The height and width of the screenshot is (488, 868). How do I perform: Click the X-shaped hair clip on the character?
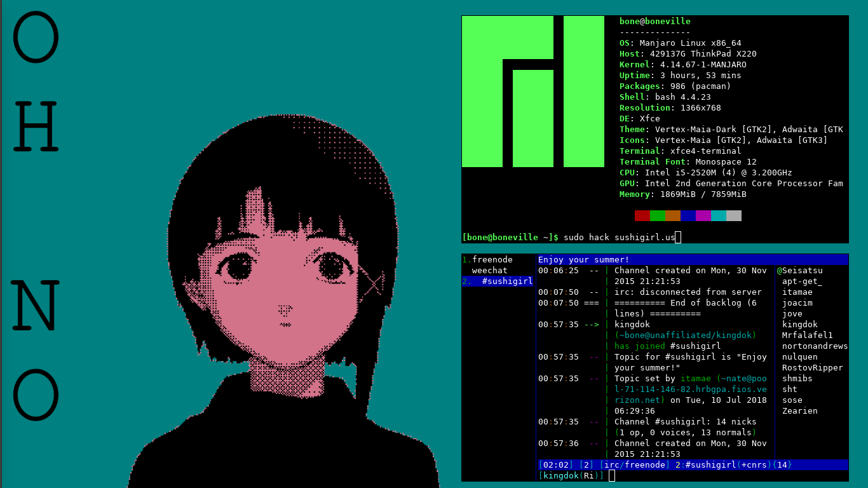pos(373,281)
